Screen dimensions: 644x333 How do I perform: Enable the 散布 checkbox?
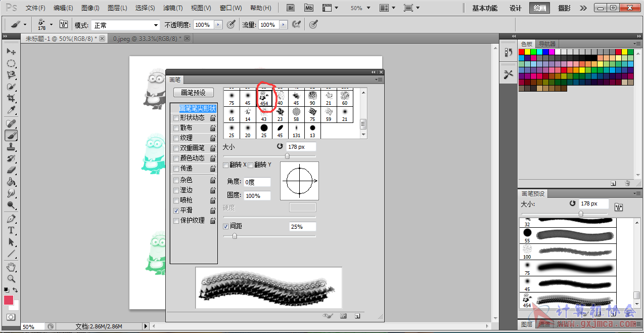176,128
